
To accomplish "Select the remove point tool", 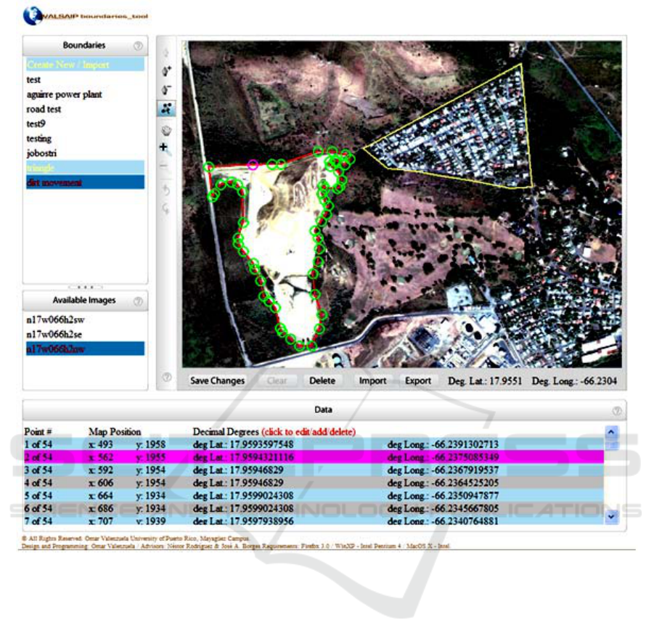I will (166, 90).
